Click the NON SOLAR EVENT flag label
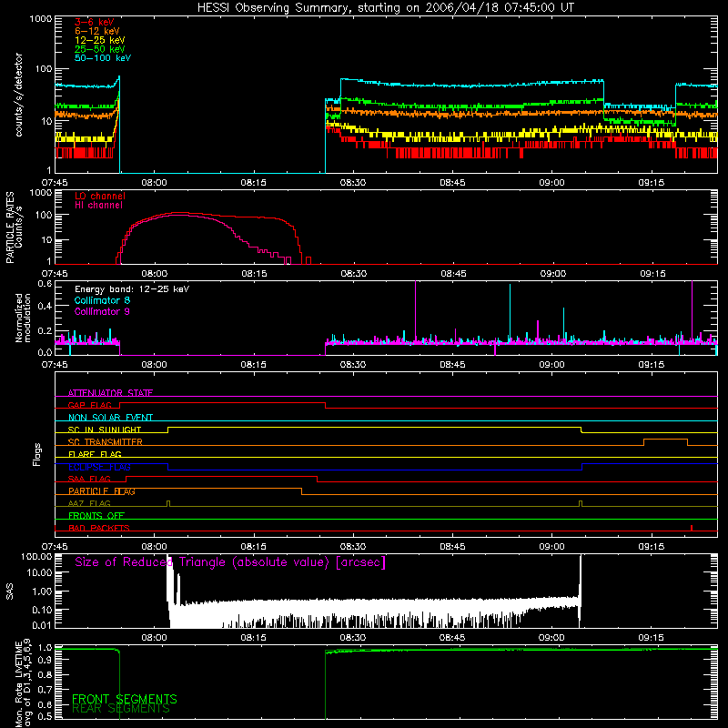Image resolution: width=728 pixels, height=728 pixels. (x=110, y=418)
